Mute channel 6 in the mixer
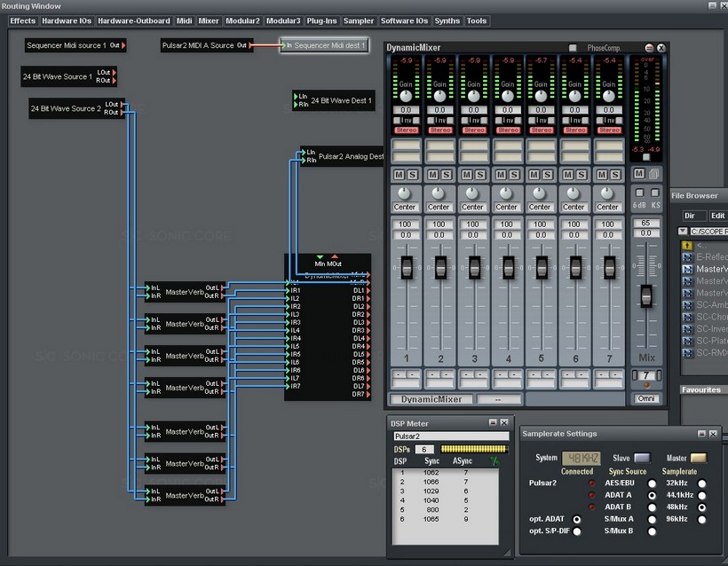The image size is (728, 566). [x=568, y=175]
